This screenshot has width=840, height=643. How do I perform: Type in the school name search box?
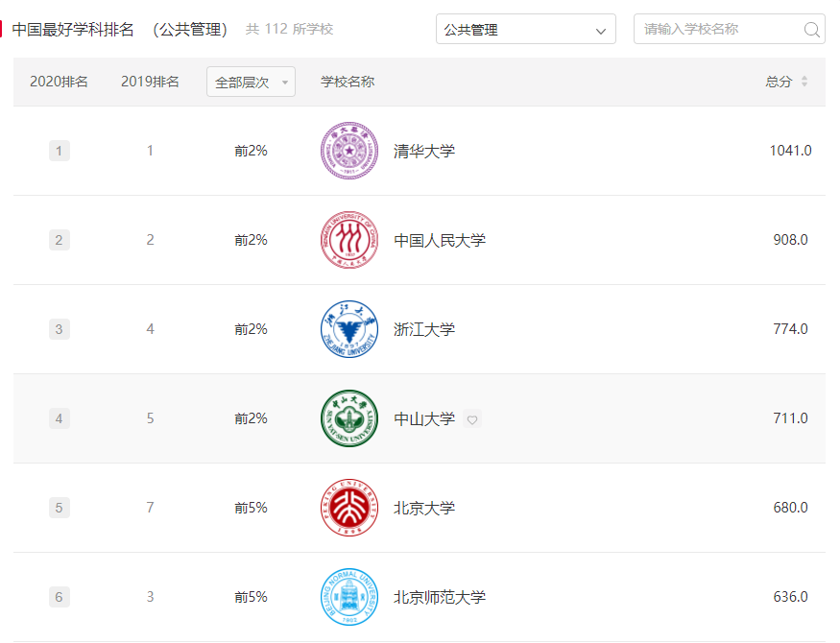718,30
